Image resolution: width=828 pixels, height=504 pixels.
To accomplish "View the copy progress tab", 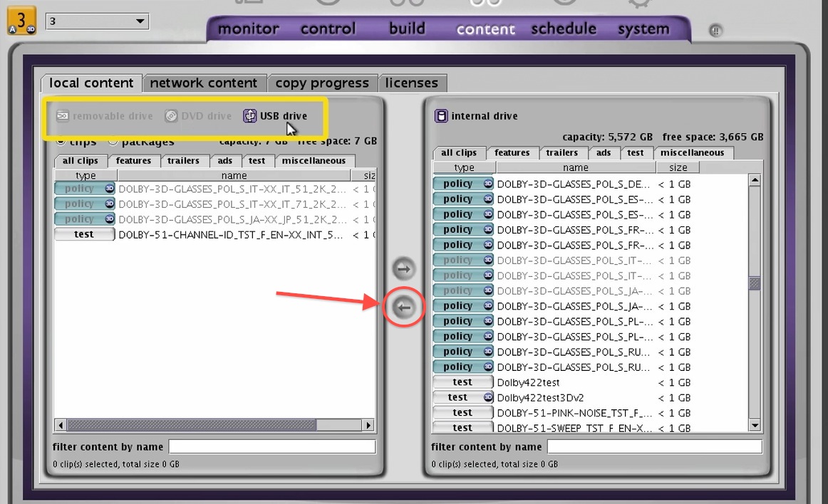I will [322, 83].
